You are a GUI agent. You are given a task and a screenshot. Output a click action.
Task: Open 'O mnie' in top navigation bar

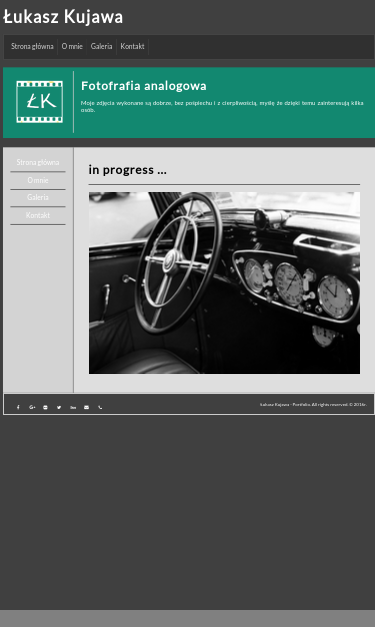click(72, 46)
